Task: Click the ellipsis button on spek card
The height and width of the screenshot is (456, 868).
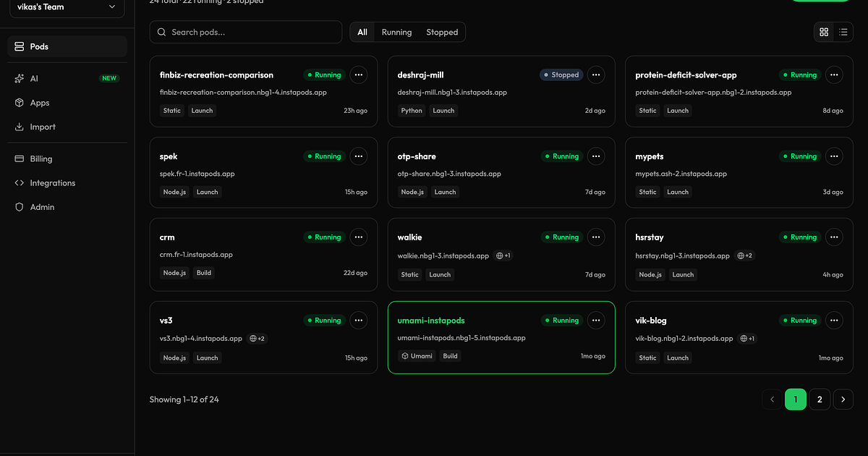Action: (358, 156)
